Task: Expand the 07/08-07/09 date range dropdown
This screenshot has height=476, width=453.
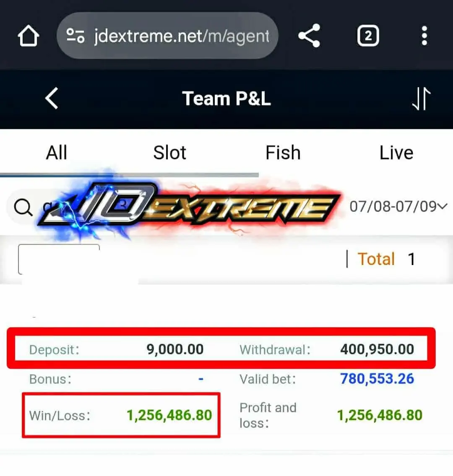Action: [398, 206]
